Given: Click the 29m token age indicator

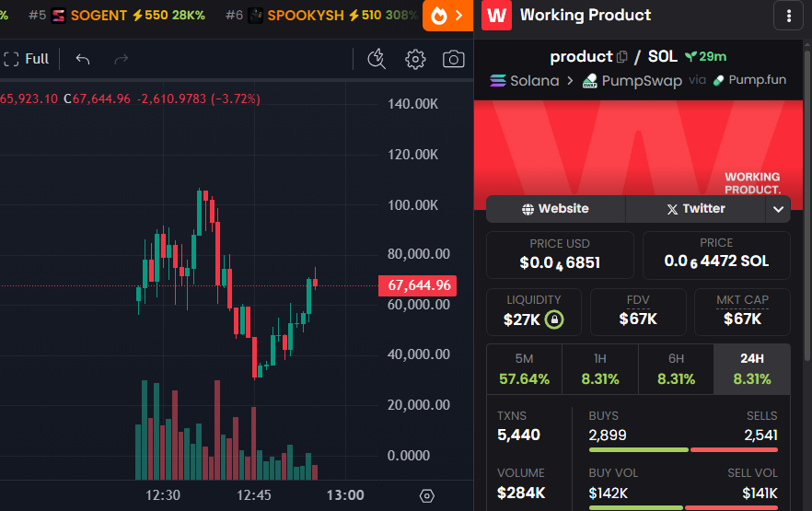Looking at the screenshot, I should point(705,56).
